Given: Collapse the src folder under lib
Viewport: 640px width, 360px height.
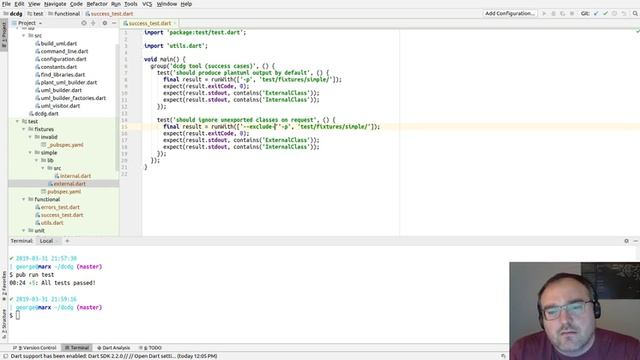Looking at the screenshot, I should (x=24, y=36).
